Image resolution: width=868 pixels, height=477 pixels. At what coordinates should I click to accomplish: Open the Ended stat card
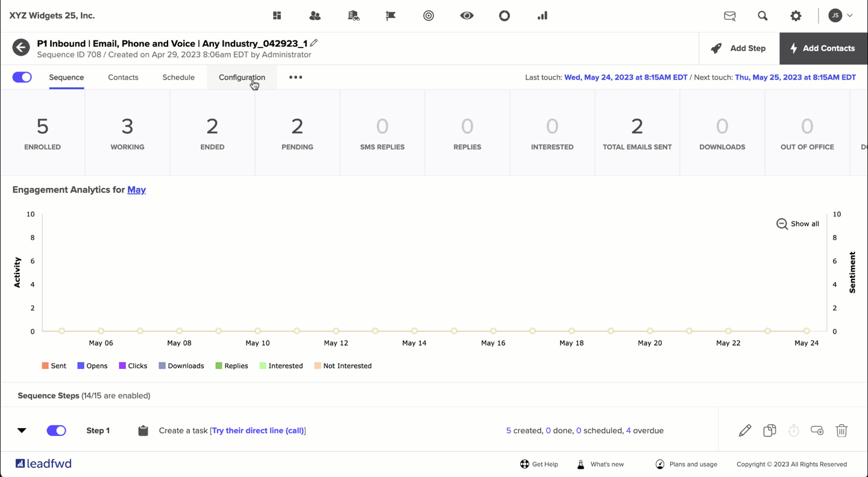coord(212,133)
